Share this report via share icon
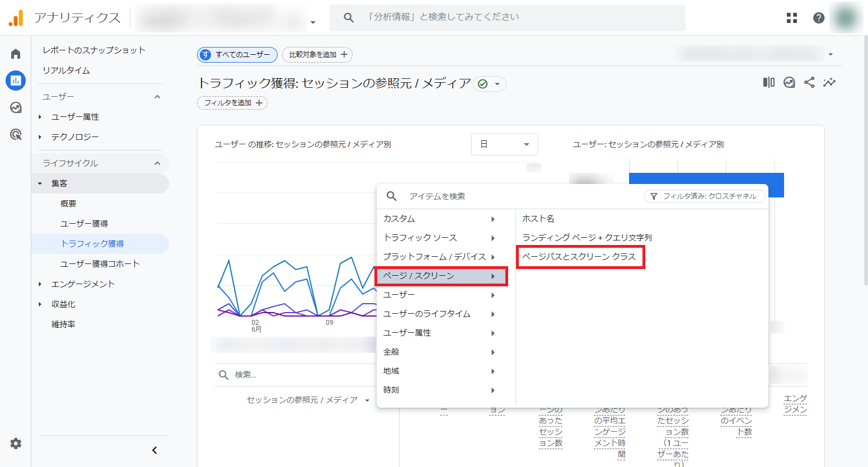Screen dimensions: 868x467 tap(809, 82)
